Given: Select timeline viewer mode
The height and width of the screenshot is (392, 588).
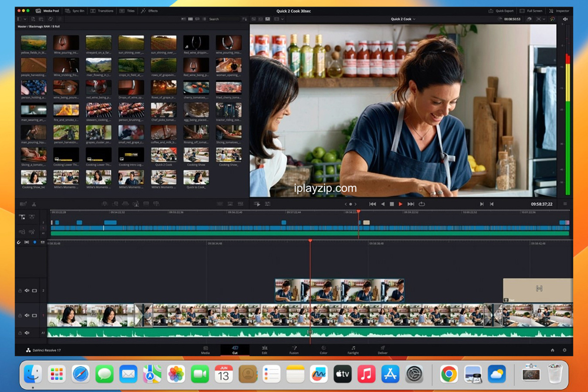Looking at the screenshot, I should [x=268, y=19].
